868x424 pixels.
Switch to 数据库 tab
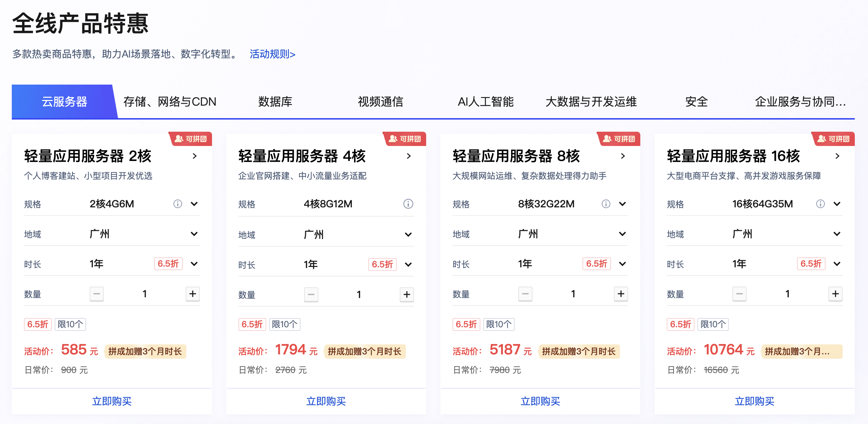(275, 102)
